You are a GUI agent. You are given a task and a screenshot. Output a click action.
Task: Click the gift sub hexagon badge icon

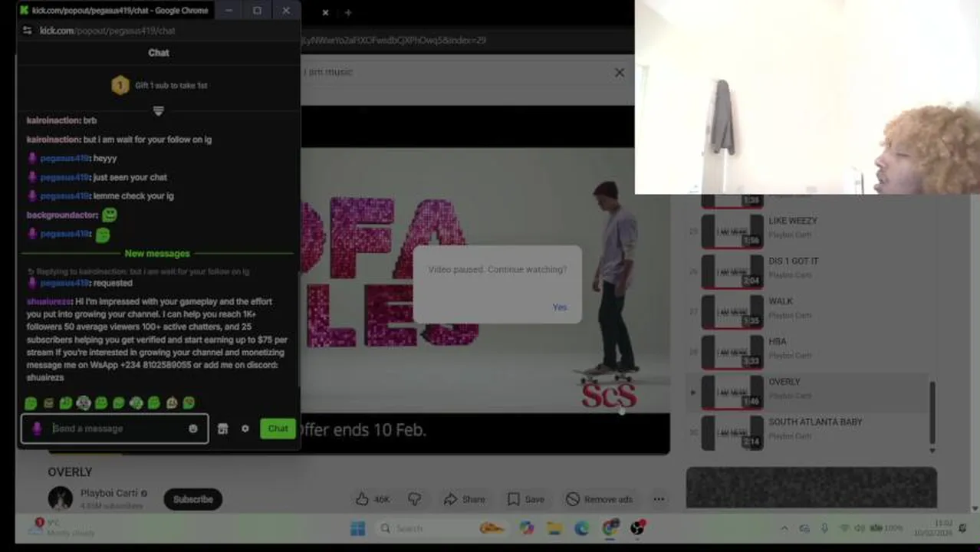(120, 85)
